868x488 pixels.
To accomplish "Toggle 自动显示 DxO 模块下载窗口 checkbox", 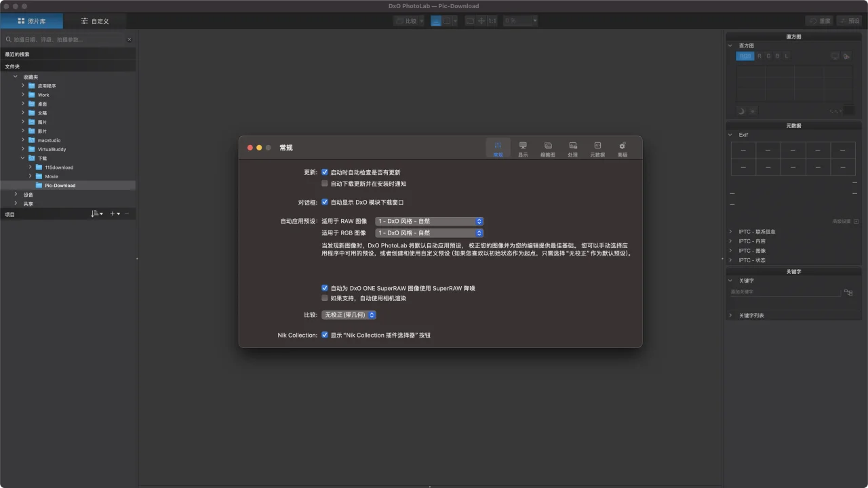I will coord(325,202).
